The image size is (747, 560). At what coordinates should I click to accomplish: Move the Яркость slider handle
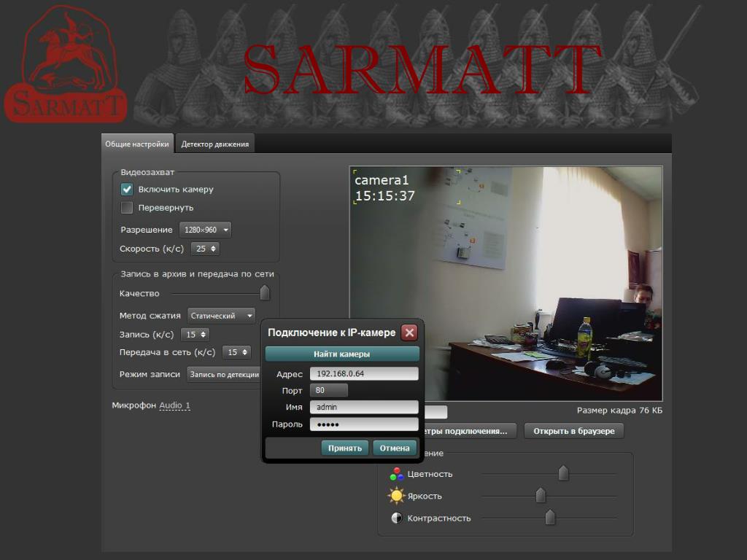(541, 495)
